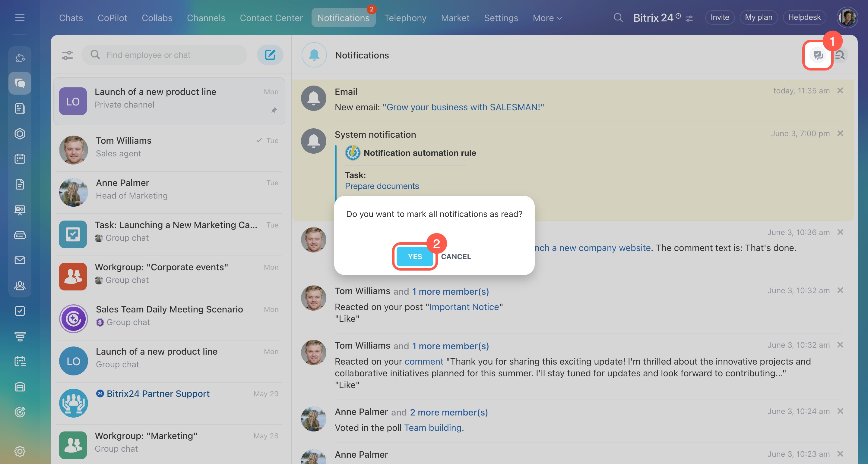Open the Telephony tab

tap(405, 18)
